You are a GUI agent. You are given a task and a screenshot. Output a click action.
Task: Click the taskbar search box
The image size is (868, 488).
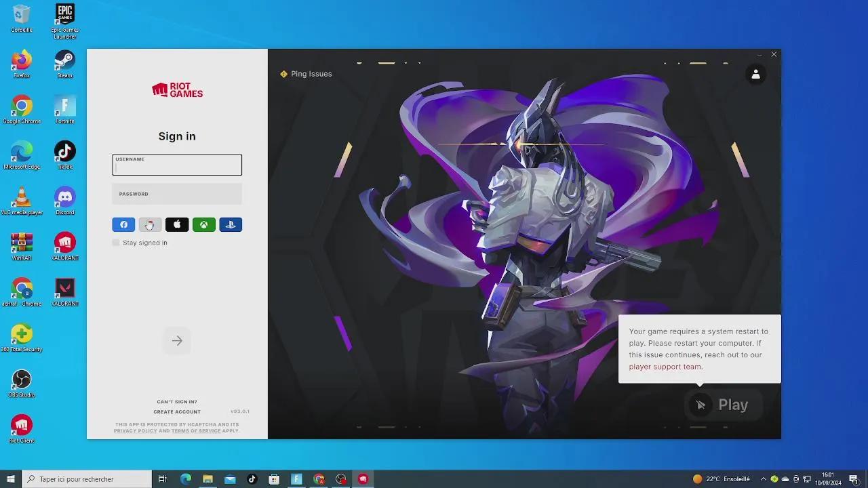pos(87,479)
